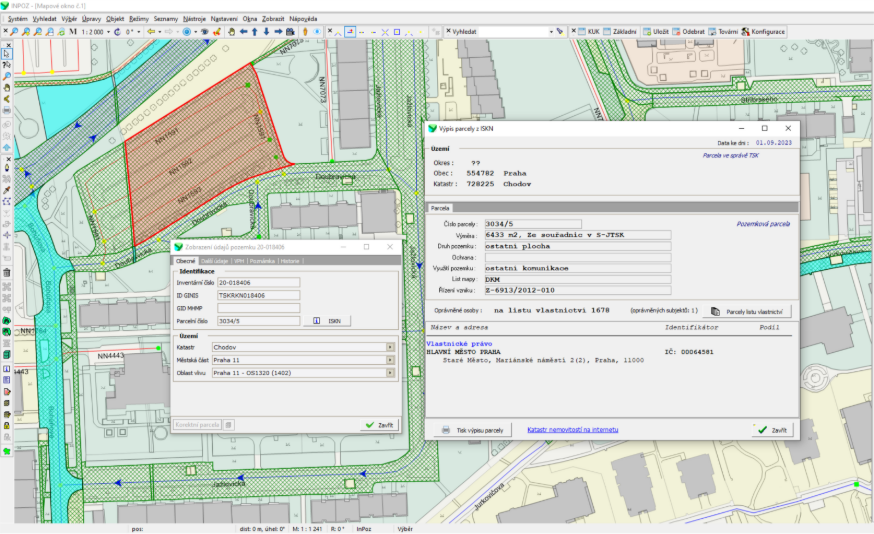Expand the Katastr Chodov dropdown

pos(389,347)
